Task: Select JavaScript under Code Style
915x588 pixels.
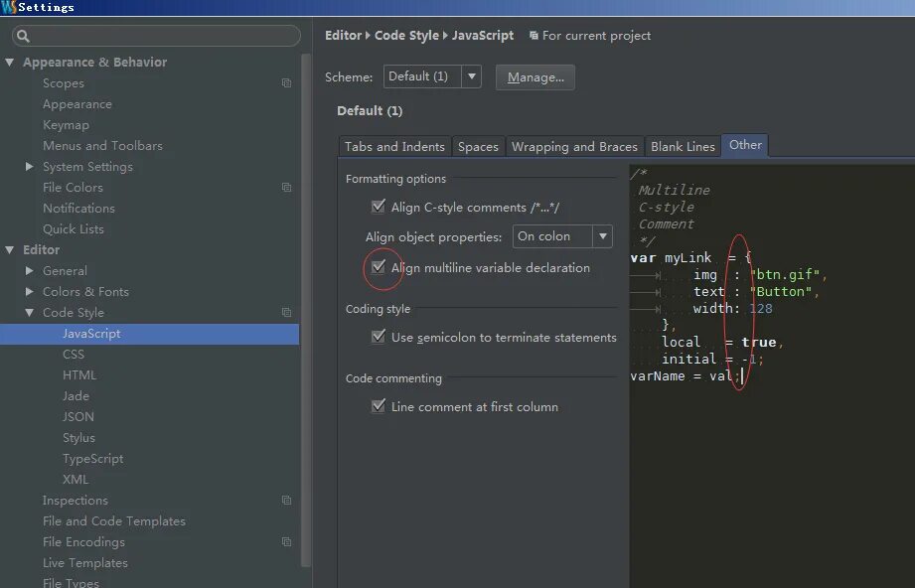Action: pos(149,334)
